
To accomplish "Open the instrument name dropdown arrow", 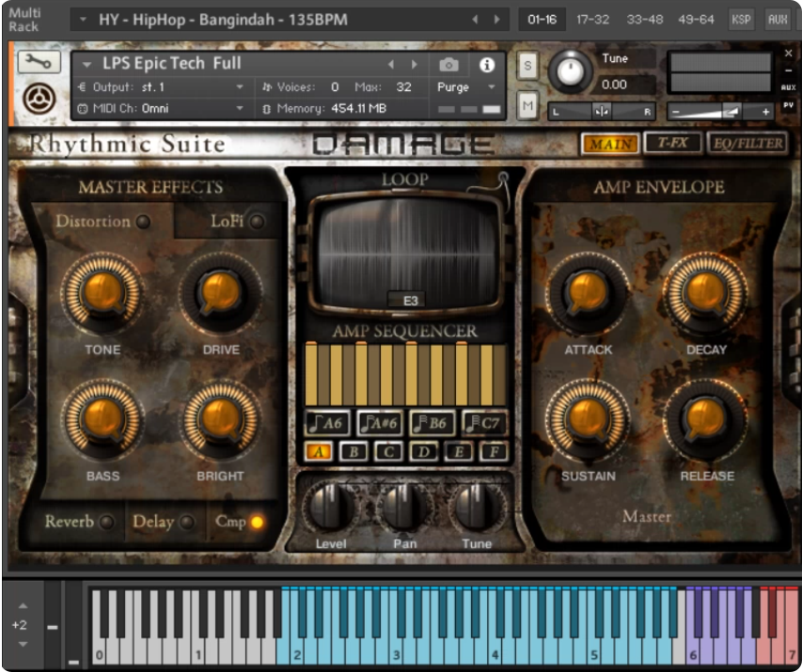I will (x=86, y=65).
